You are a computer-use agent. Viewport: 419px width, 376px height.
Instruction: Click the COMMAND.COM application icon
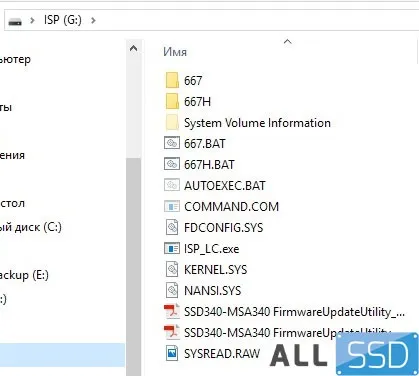(172, 207)
